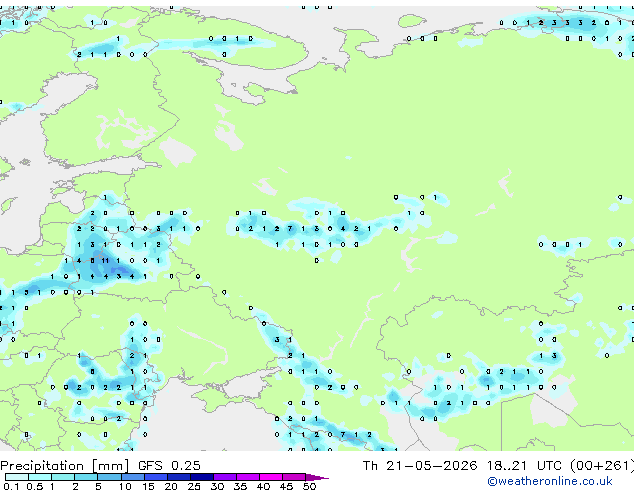
Task: Click the legend tick label '20'
Action: 171,486
